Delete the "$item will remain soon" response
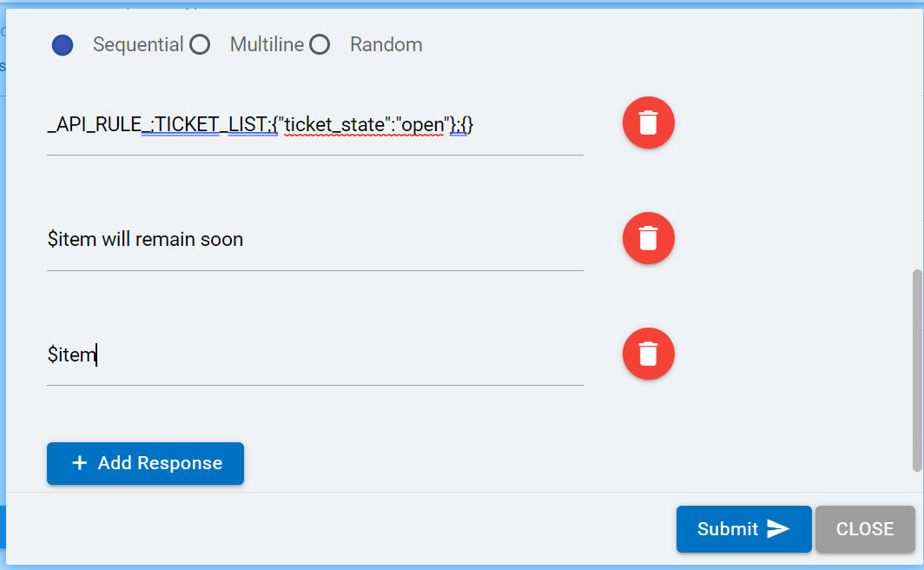The height and width of the screenshot is (570, 924). pyautogui.click(x=648, y=238)
